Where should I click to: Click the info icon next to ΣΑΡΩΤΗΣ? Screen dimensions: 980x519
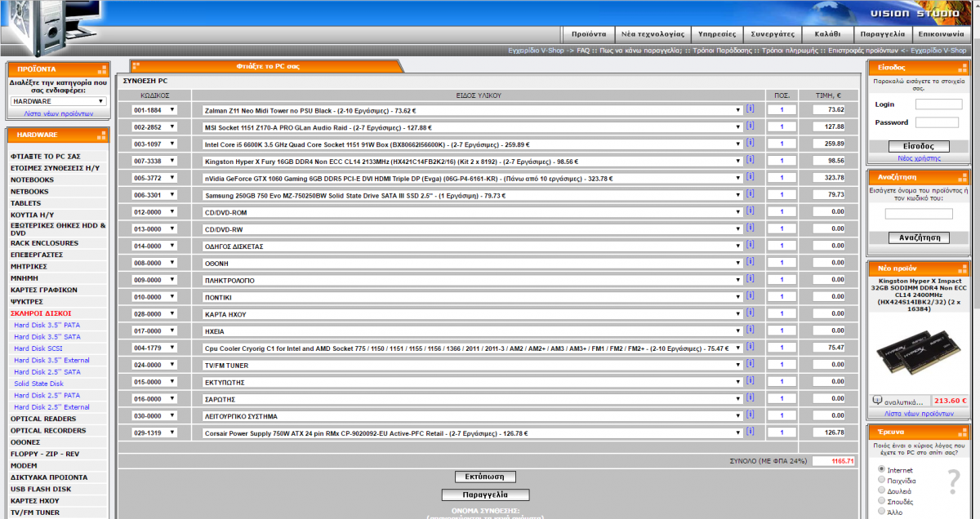point(751,399)
